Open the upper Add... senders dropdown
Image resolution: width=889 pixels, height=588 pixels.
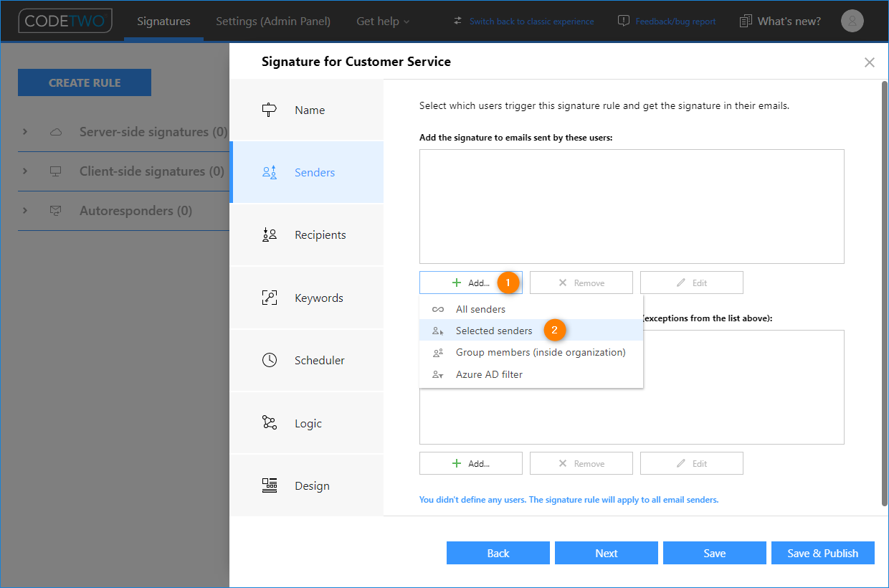tap(471, 283)
